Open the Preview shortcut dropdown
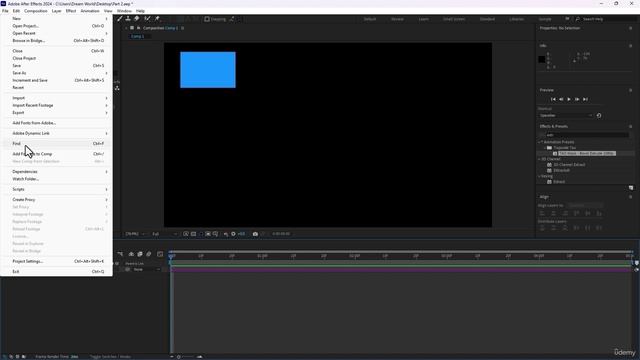640x360 pixels. click(565, 116)
